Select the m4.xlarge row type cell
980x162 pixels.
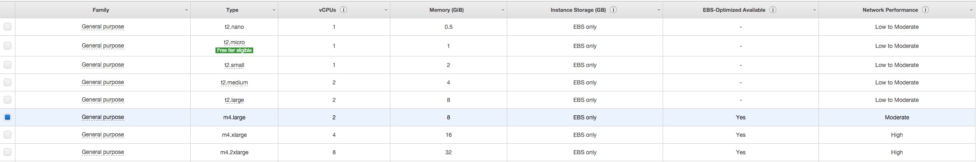point(234,135)
